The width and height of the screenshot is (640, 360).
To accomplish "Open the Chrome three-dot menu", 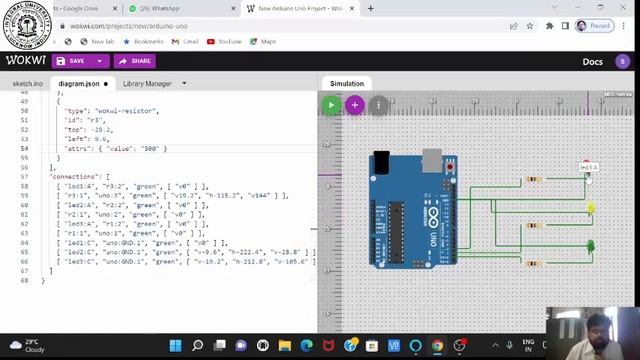I will (623, 26).
